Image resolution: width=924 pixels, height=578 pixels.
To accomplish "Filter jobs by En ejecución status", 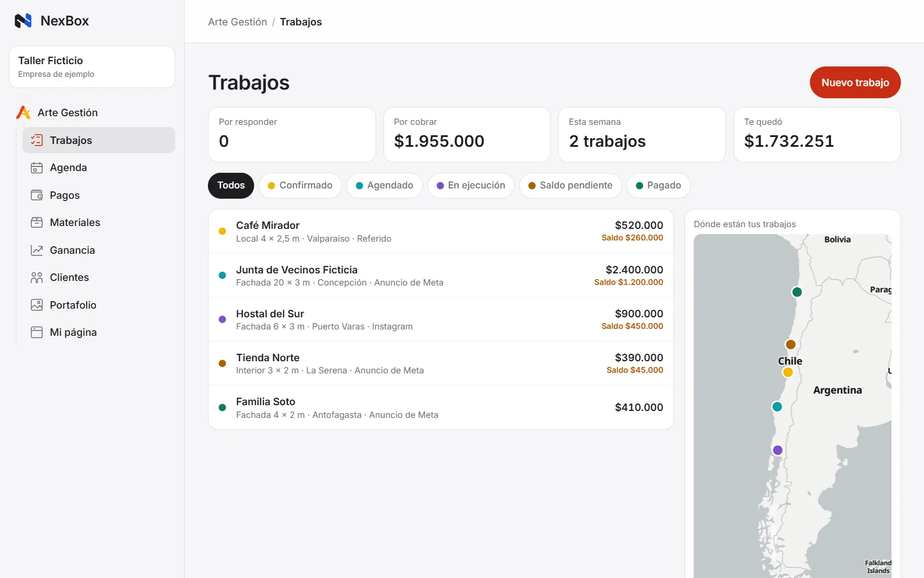I will [471, 186].
